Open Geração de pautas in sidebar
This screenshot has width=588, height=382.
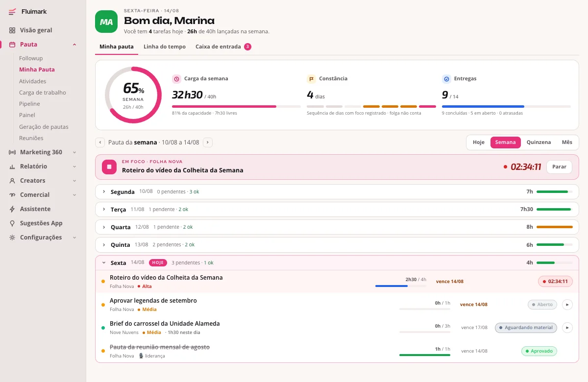coord(44,127)
